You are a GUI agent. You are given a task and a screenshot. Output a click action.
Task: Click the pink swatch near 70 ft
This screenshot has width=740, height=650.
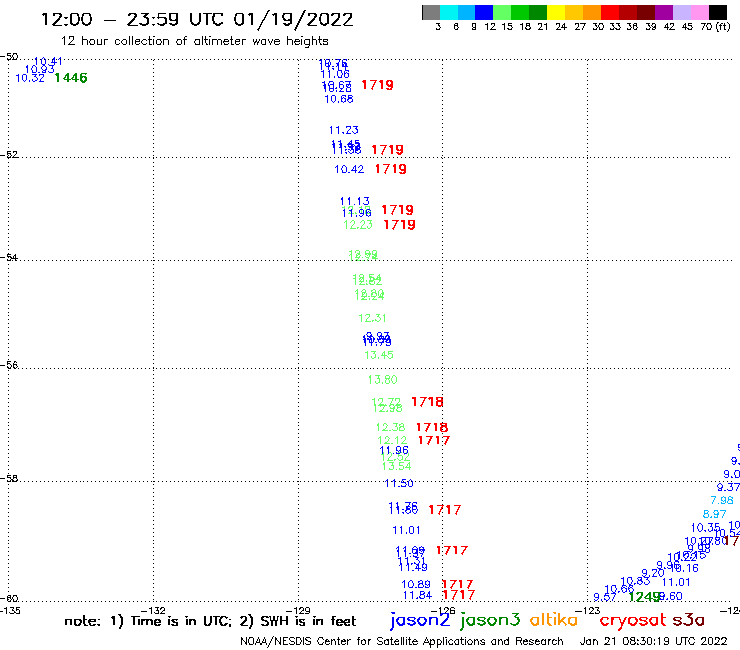[x=699, y=12]
